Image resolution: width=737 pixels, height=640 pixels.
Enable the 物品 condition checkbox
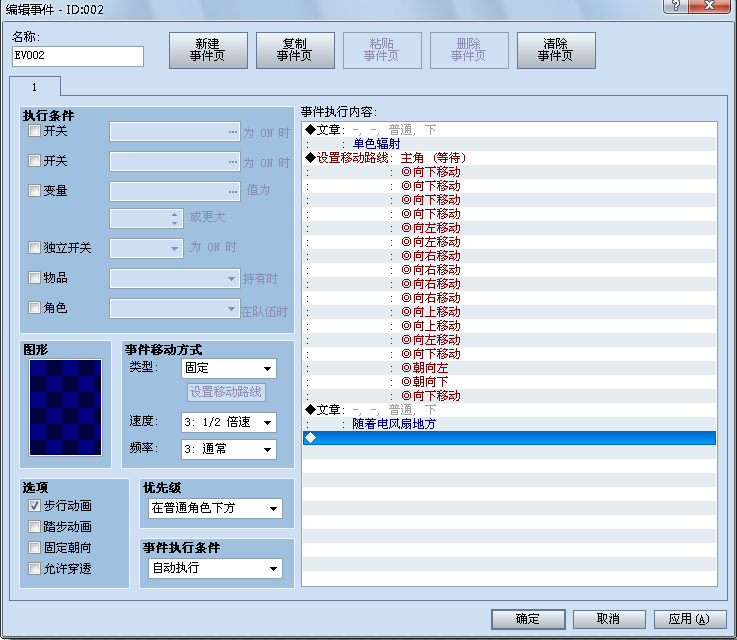pos(34,278)
